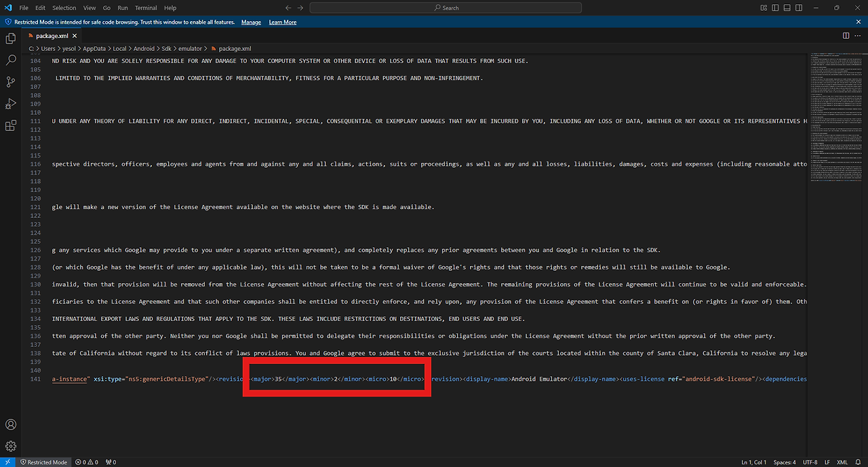This screenshot has height=467, width=868.
Task: Go forward with the right arrow
Action: tap(300, 7)
